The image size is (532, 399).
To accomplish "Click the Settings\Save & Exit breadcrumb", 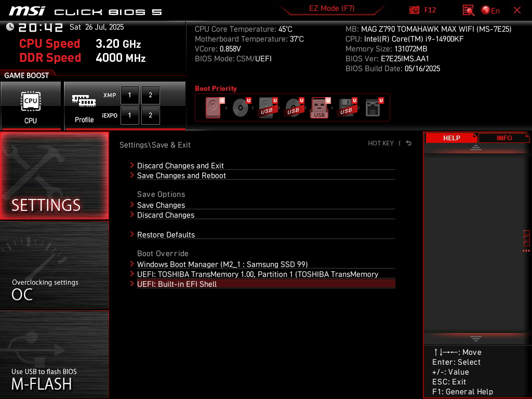I will point(155,145).
